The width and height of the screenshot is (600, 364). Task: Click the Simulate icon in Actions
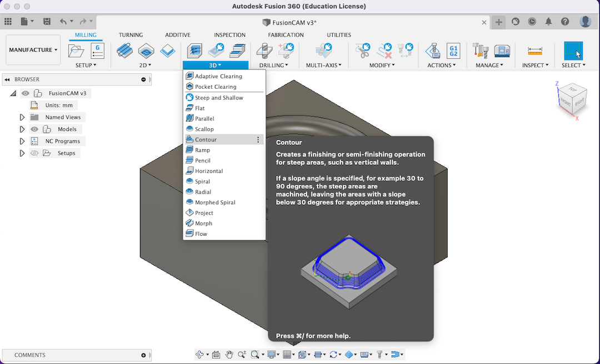pyautogui.click(x=432, y=51)
